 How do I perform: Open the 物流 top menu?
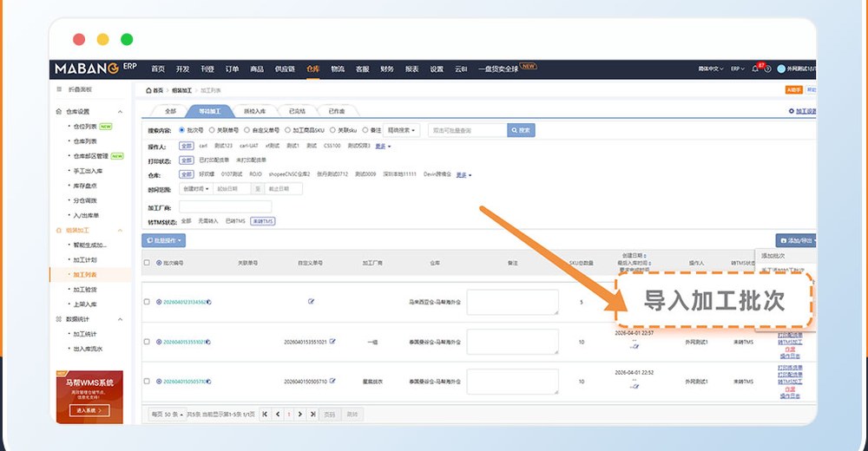(338, 69)
